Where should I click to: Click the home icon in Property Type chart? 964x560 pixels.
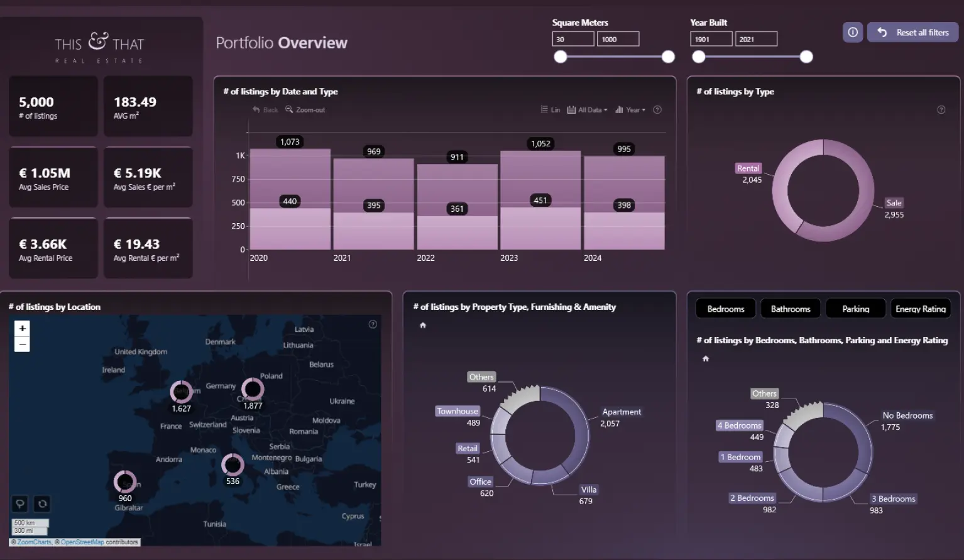[423, 325]
